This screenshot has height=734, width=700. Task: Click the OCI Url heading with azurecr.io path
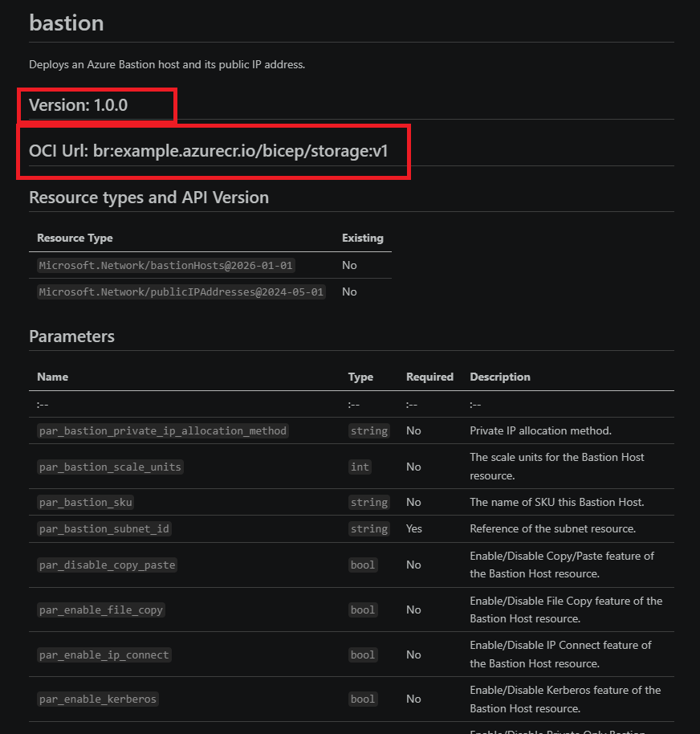coord(208,151)
